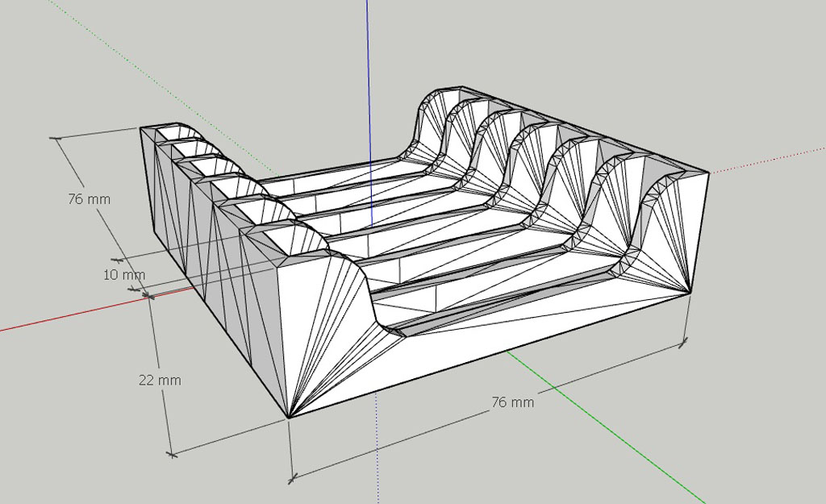This screenshot has height=504, width=826.
Task: Click the model's front bottom corner vertex
Action: pyautogui.click(x=289, y=417)
